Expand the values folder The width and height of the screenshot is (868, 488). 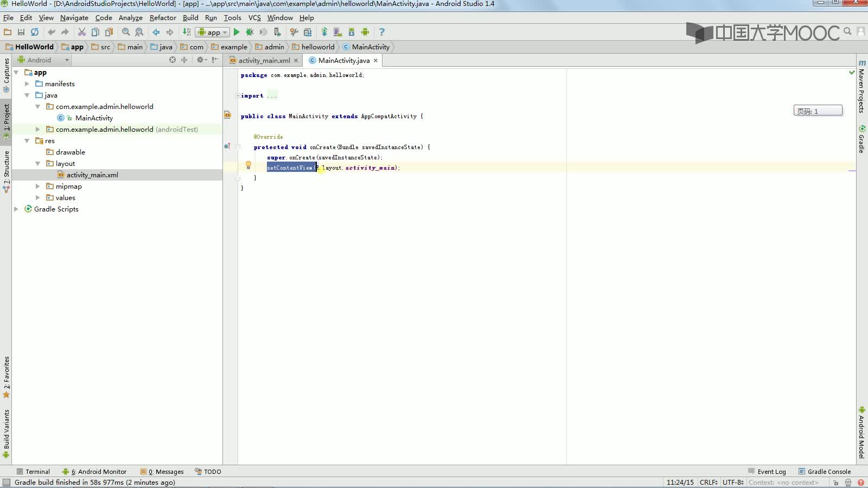[x=38, y=197]
